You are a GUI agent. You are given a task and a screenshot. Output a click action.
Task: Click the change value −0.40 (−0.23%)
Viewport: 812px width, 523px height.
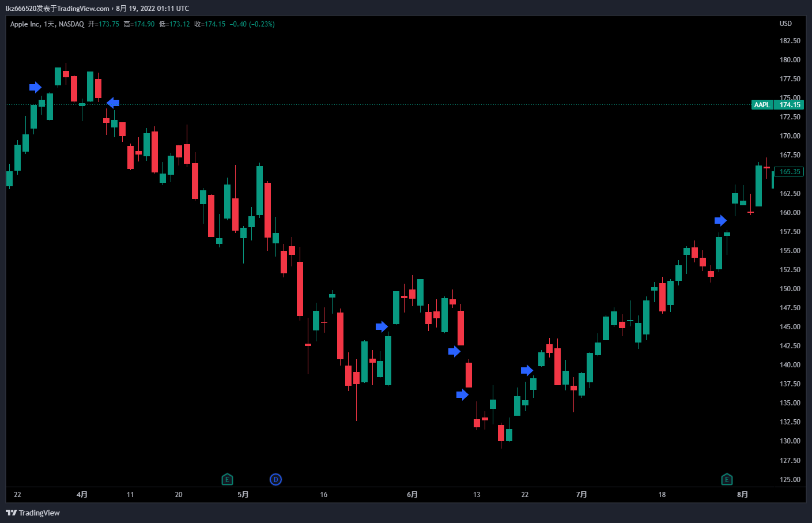click(252, 24)
